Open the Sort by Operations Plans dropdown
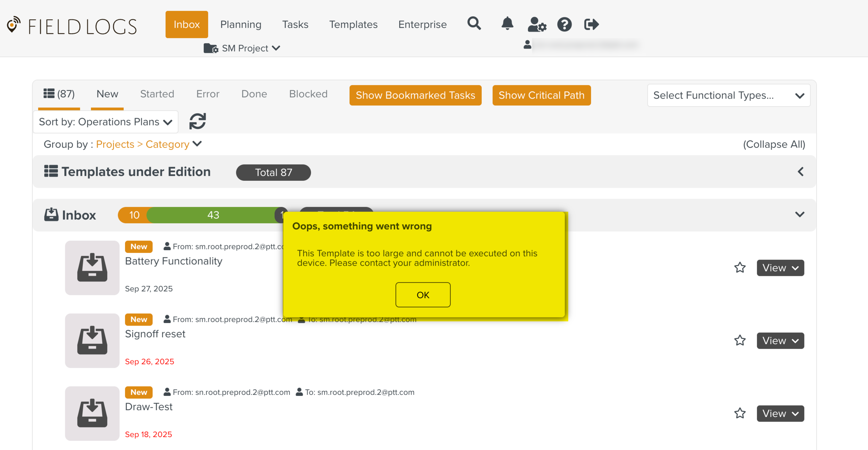The width and height of the screenshot is (868, 450). click(106, 122)
